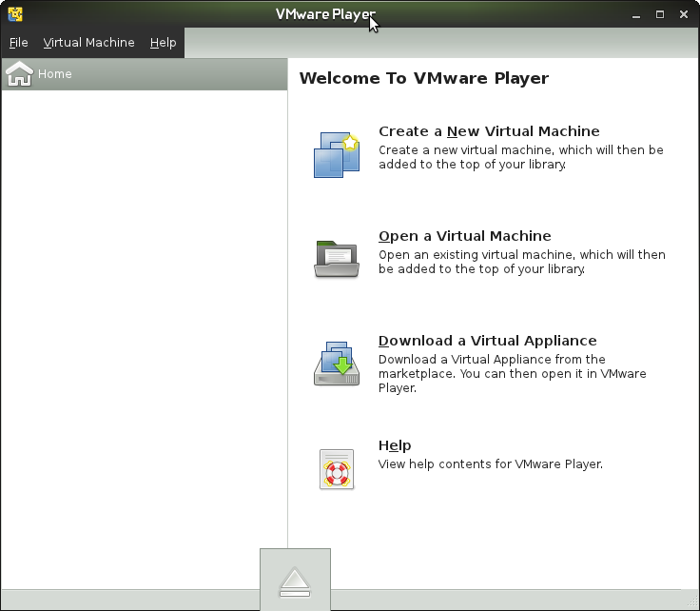Click the Create a New Virtual Machine heading
This screenshot has height=611, width=700.
click(489, 131)
